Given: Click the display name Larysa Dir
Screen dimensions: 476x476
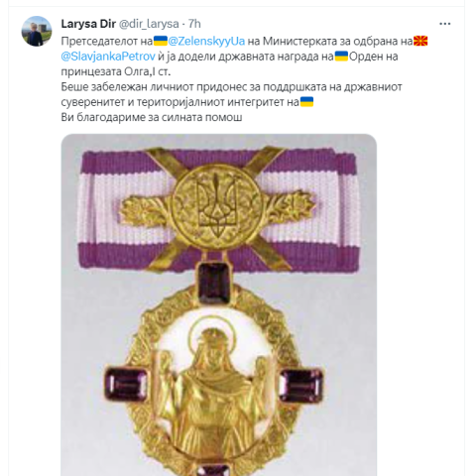Looking at the screenshot, I should [x=88, y=24].
